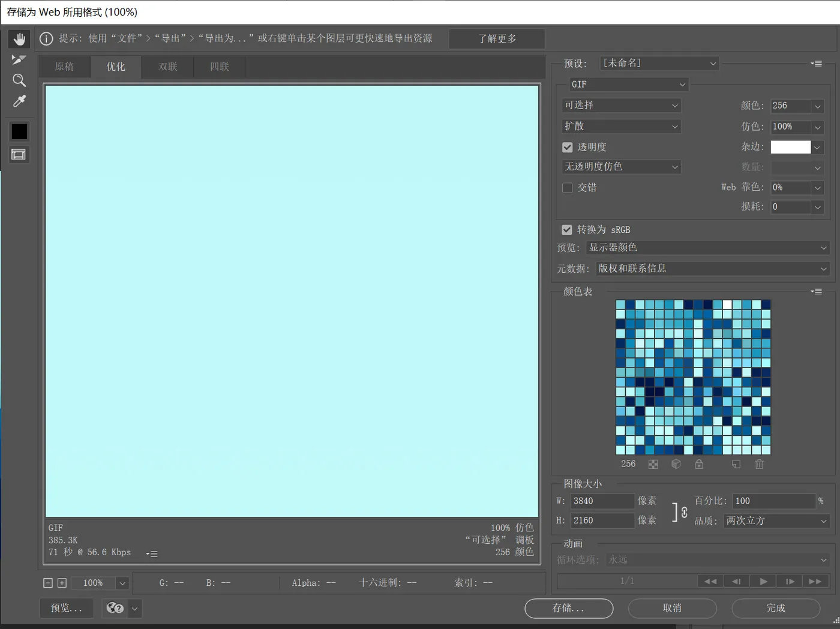Open the 元数据 版权和联系信息 dropdown

tap(712, 269)
